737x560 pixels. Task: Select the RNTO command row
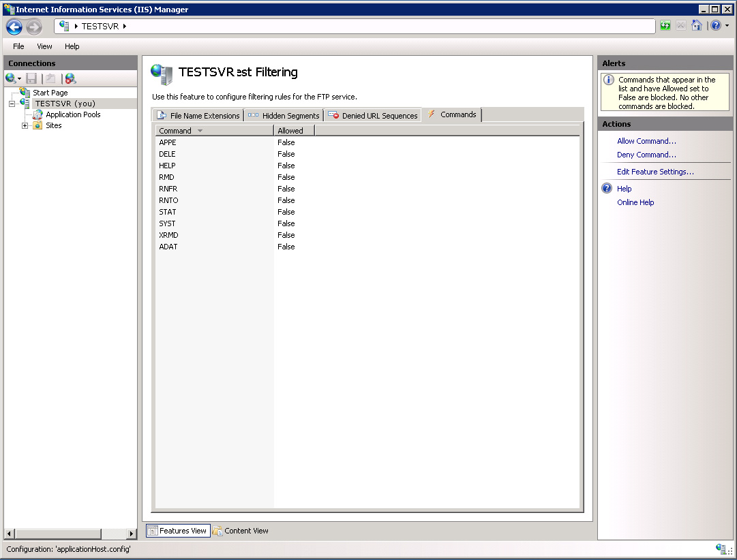point(367,200)
